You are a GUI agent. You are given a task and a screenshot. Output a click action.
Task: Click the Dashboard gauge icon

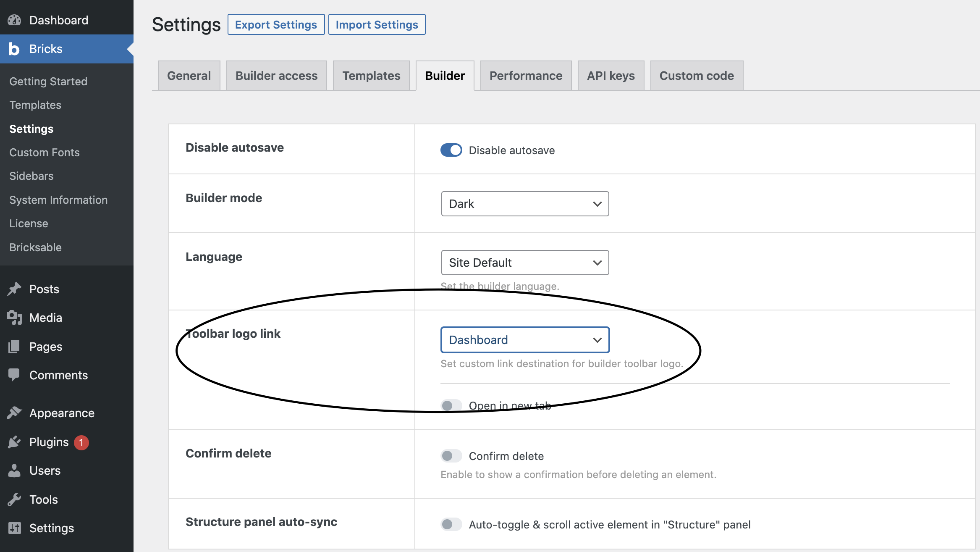click(x=14, y=20)
